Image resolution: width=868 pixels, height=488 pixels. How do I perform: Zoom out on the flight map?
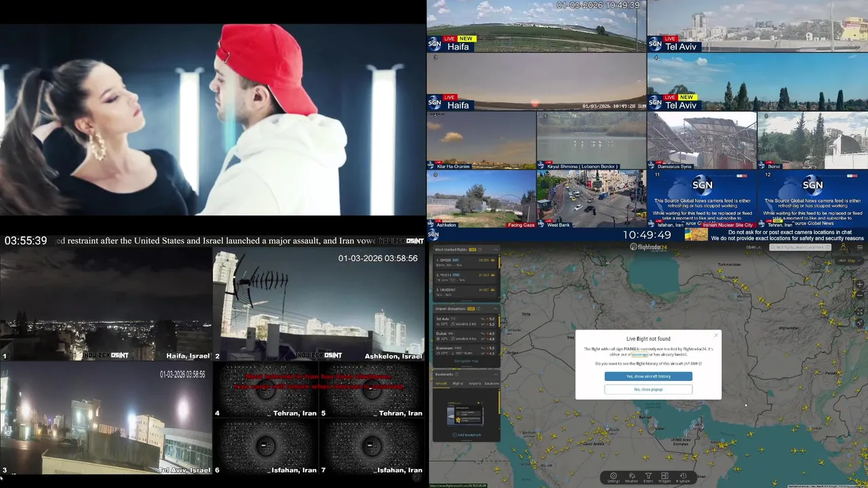pos(860,295)
